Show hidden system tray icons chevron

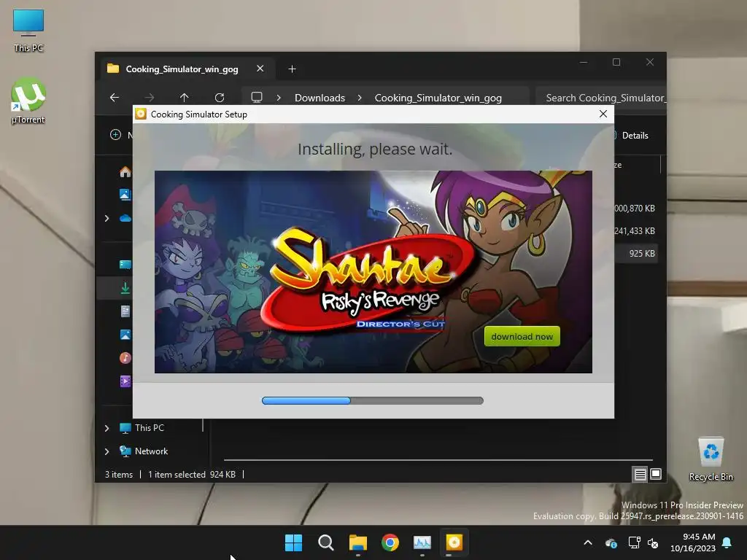(x=588, y=542)
